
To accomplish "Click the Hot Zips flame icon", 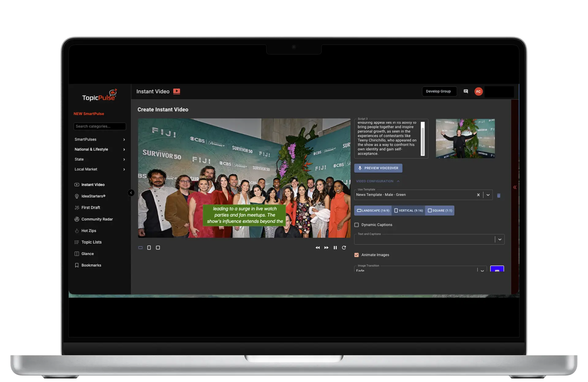I will tap(77, 231).
